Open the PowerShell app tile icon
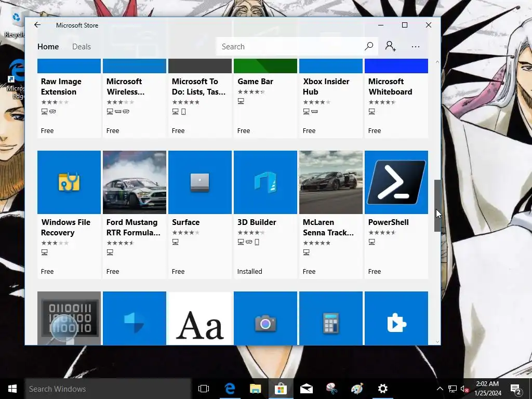Viewport: 532px width, 399px height. tap(396, 182)
